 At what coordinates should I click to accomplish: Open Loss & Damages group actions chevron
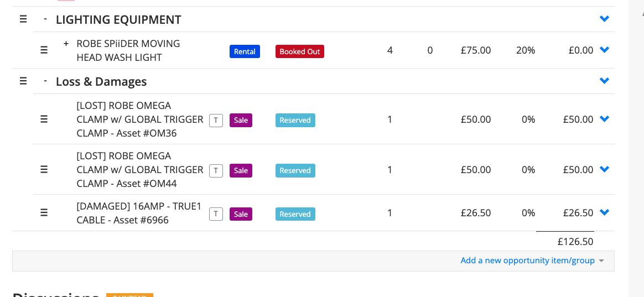coord(604,81)
